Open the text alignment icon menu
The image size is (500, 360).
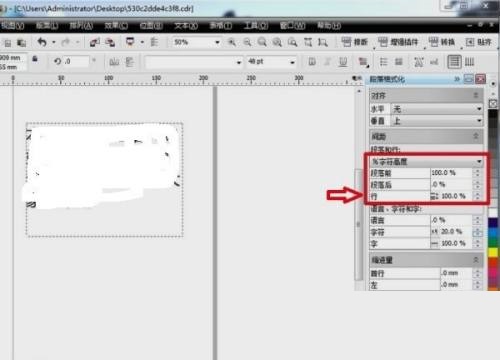363,62
